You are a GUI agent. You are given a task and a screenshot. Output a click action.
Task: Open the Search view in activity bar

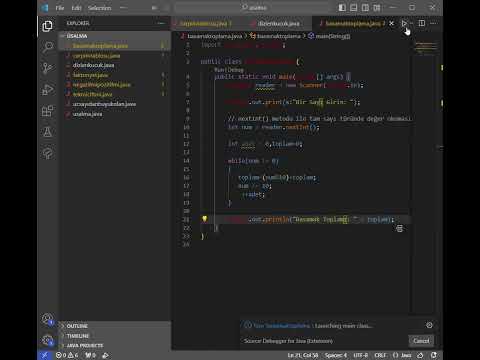(x=47, y=47)
